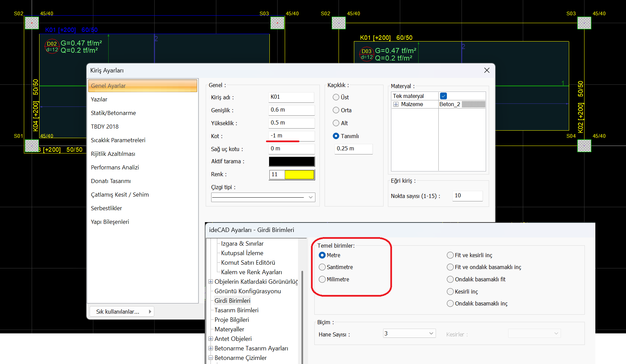Select Genel Ayarlar in the settings list
Screen dimensions: 626x364
point(142,86)
